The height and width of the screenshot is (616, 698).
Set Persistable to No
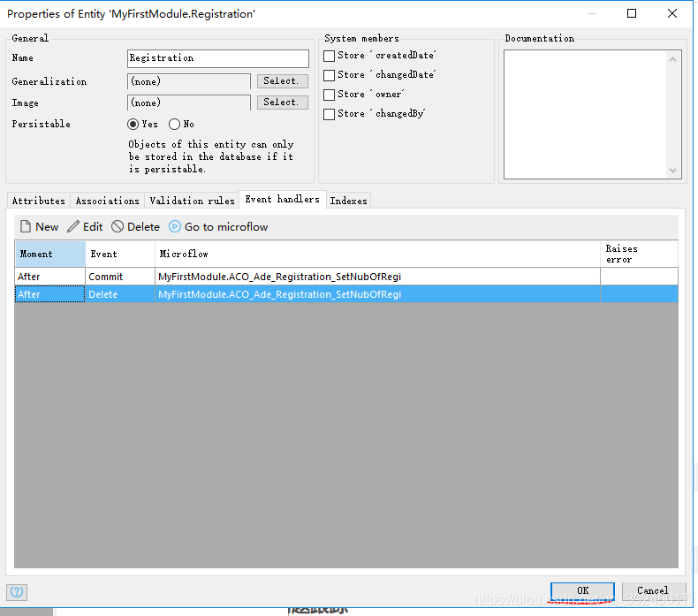coord(175,125)
